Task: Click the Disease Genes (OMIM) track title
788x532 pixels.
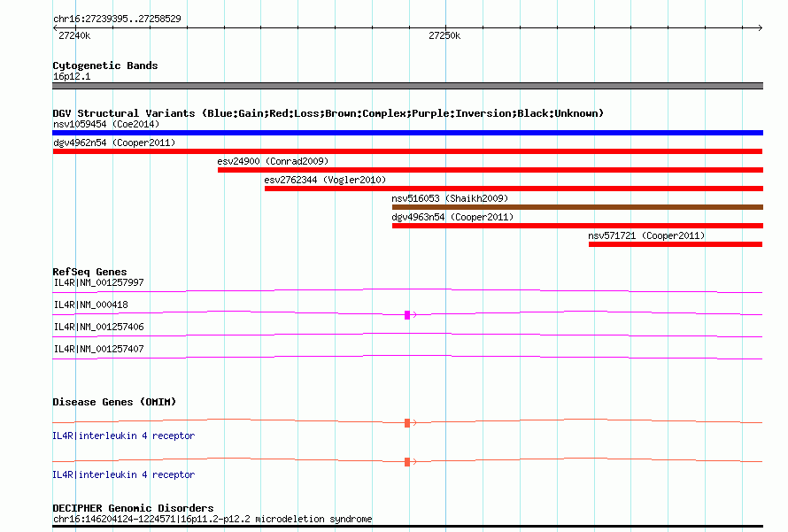Action: 114,402
